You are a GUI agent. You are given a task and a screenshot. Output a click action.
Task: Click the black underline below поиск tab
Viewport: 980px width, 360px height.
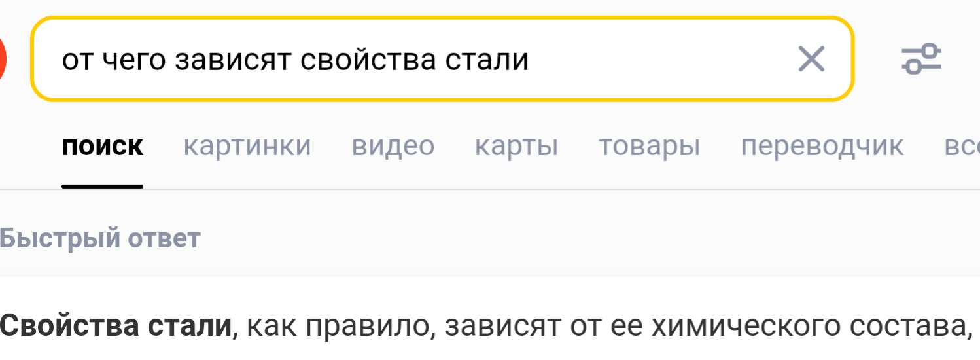point(103,187)
